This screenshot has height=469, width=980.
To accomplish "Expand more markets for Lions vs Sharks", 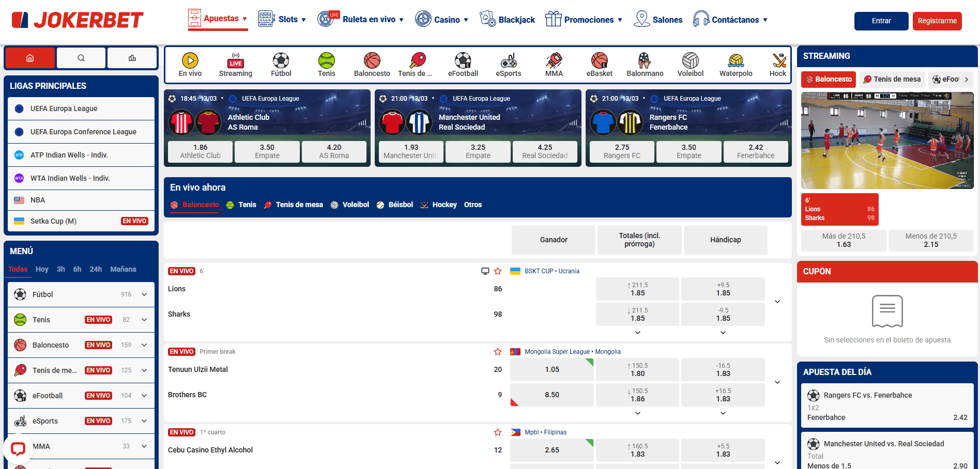I will tap(777, 302).
